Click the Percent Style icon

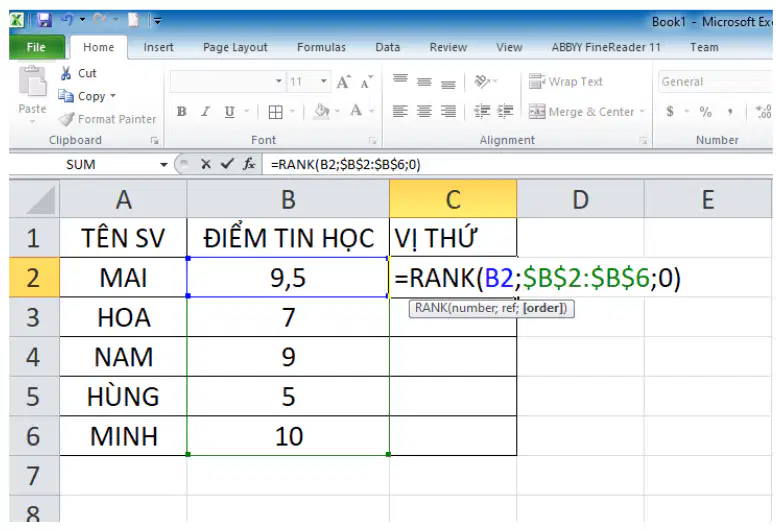pyautogui.click(x=705, y=112)
